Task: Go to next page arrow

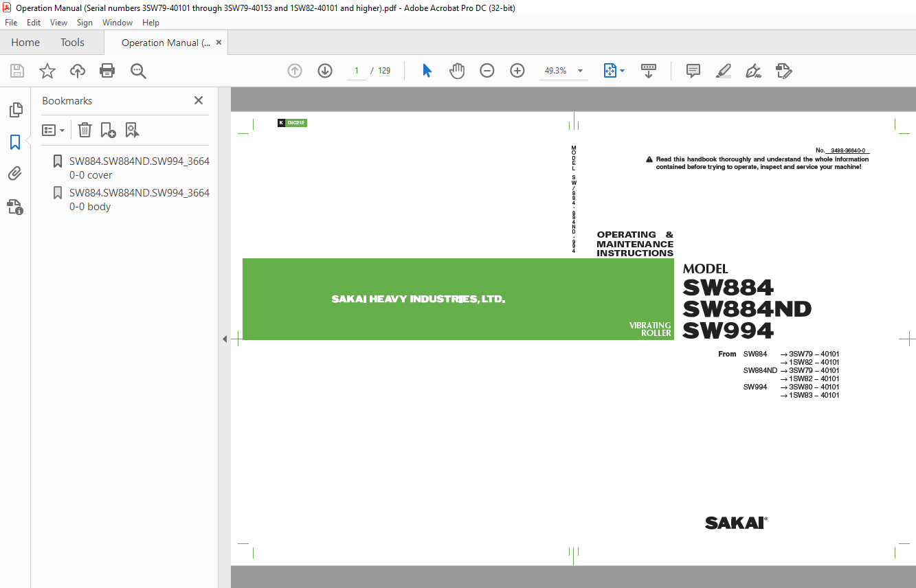Action: click(325, 71)
